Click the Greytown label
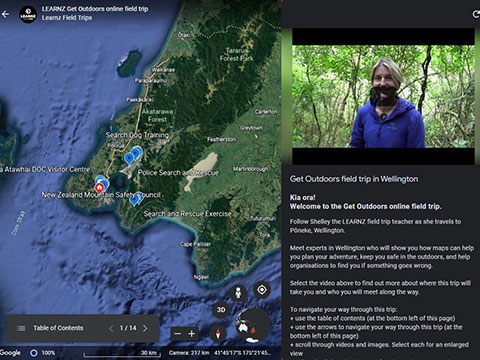The image size is (480, 360). pos(251,128)
